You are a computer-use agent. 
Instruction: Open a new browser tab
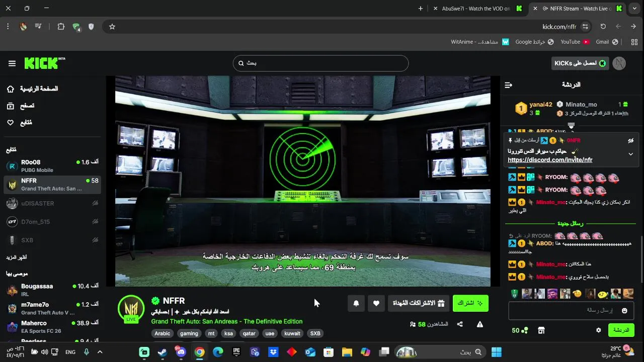coord(421,9)
